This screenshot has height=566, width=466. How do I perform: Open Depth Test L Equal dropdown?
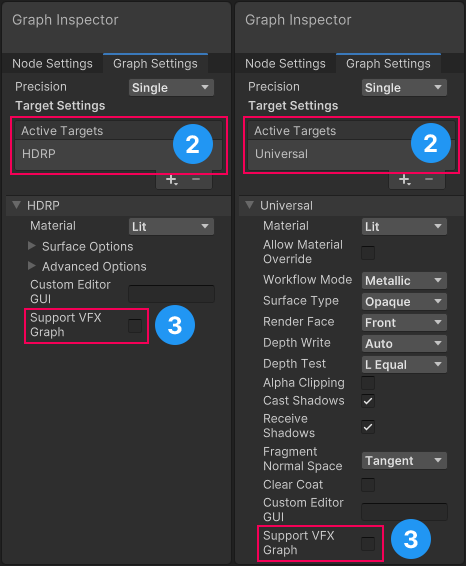click(x=404, y=365)
